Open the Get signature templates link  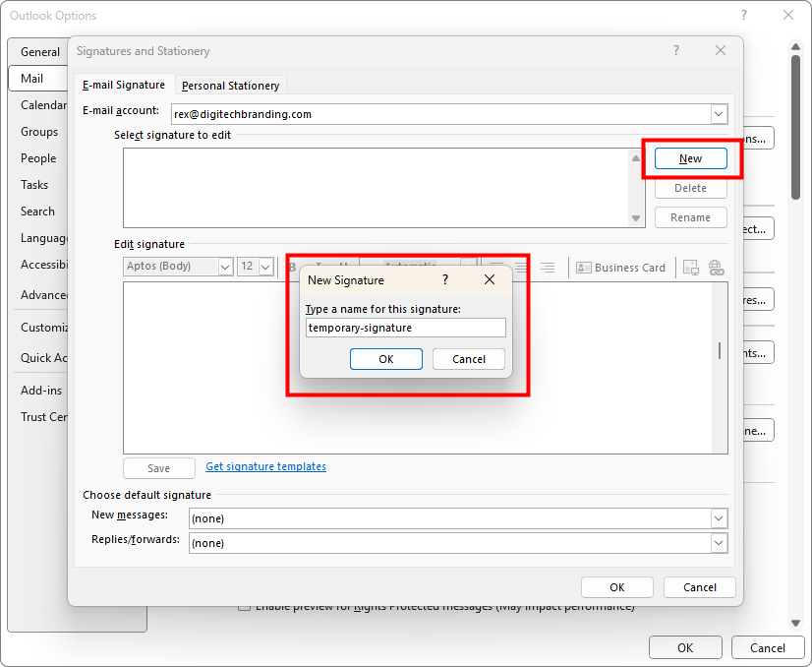[x=265, y=466]
